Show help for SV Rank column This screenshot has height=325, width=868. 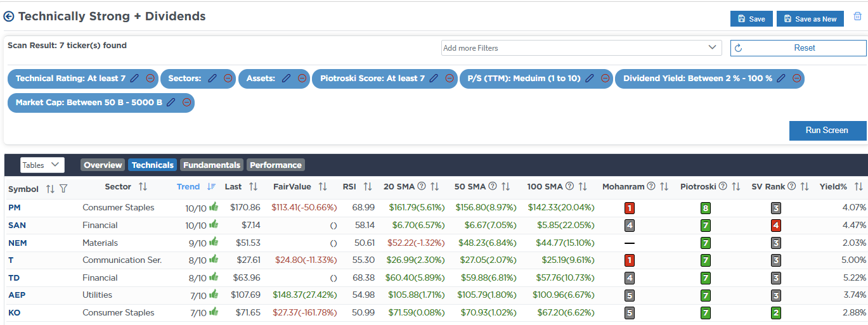[791, 186]
